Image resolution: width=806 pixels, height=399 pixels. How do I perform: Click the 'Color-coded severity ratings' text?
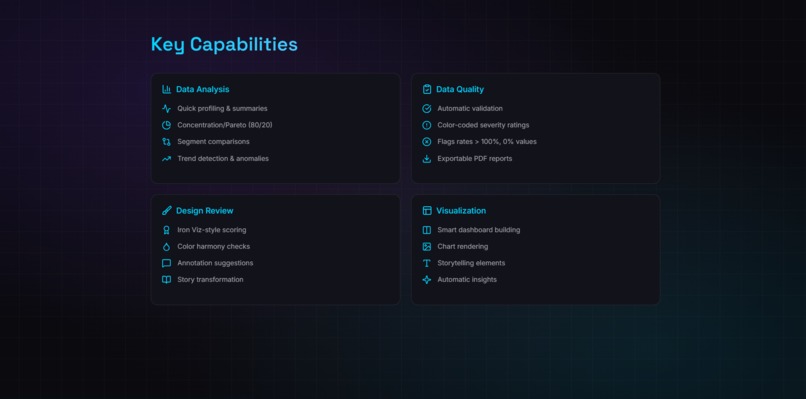point(483,125)
